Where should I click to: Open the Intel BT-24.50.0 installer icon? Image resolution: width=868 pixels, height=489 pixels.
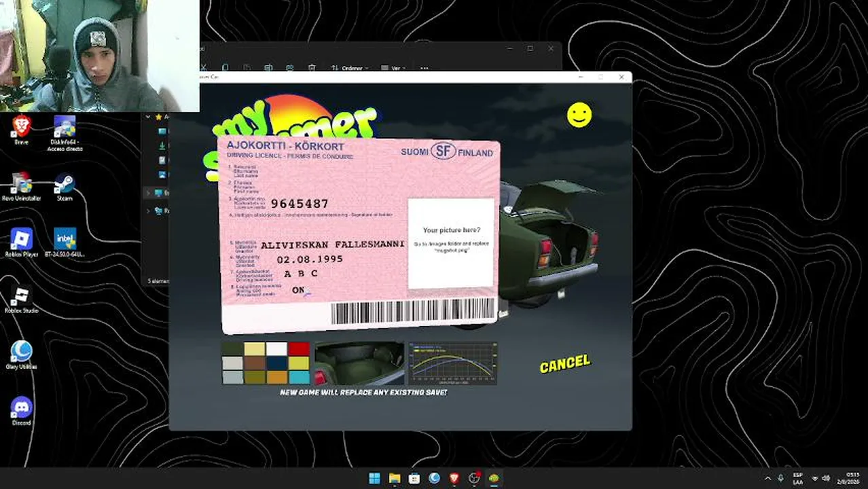[65, 242]
